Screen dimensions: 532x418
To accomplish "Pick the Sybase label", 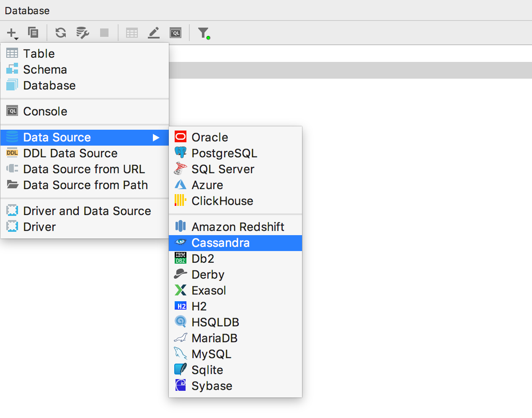I will tap(212, 386).
